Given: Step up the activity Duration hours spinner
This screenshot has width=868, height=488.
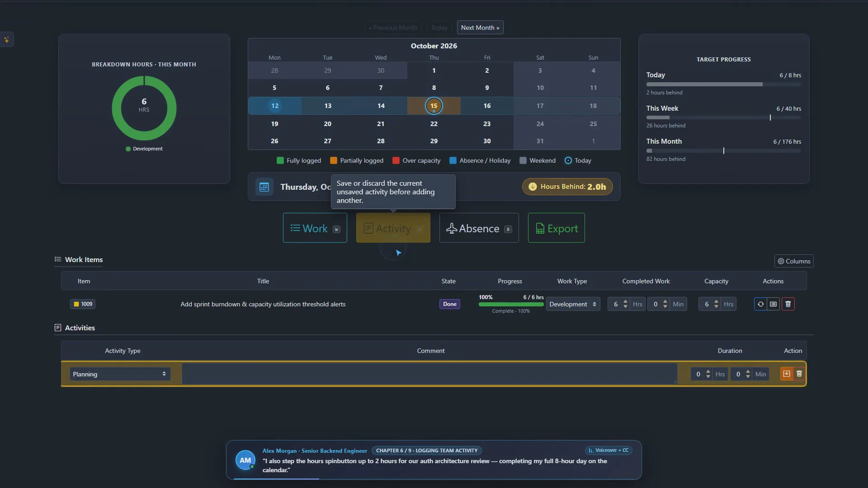Looking at the screenshot, I should click(708, 371).
